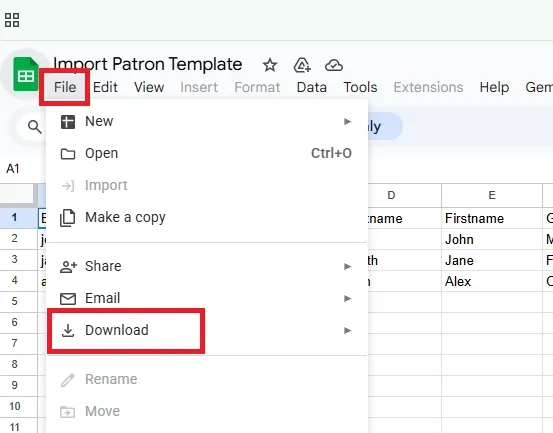Expand the Download submenu arrow

[x=348, y=330]
